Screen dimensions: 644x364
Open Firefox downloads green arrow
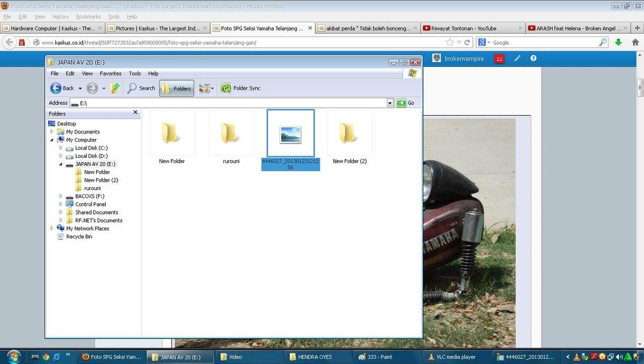pos(618,42)
